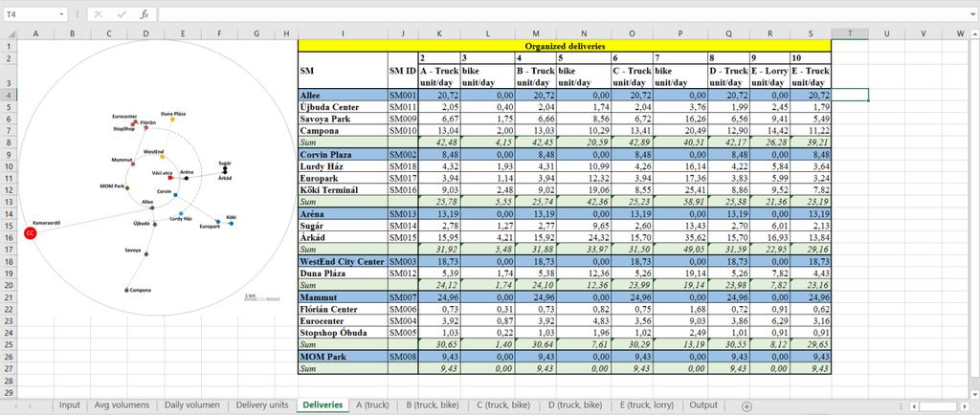Click the formula bar Enter checkmark icon
The height and width of the screenshot is (415, 980).
pos(122,13)
